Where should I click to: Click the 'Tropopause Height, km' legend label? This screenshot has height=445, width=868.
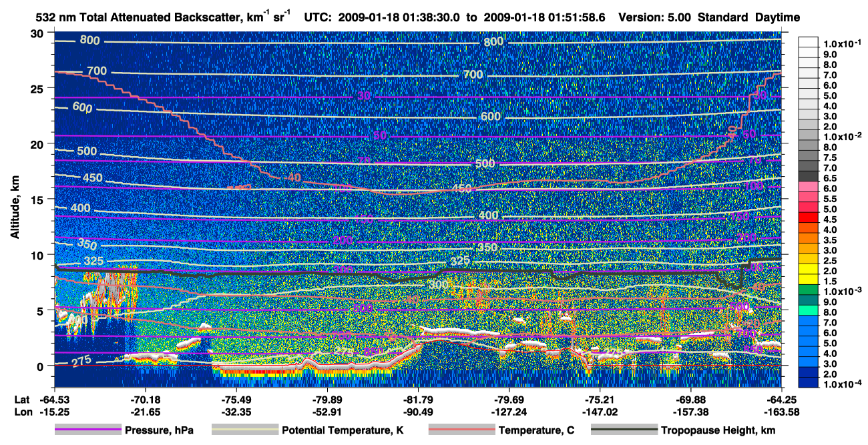click(718, 431)
